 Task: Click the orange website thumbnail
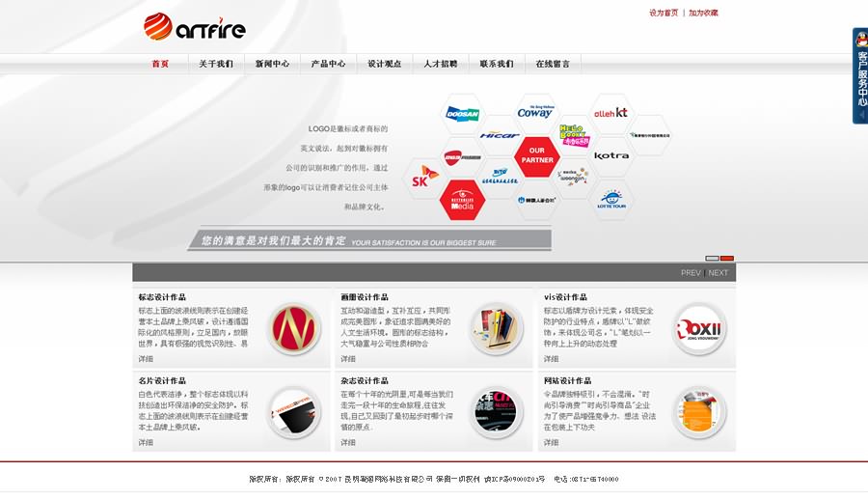[699, 412]
